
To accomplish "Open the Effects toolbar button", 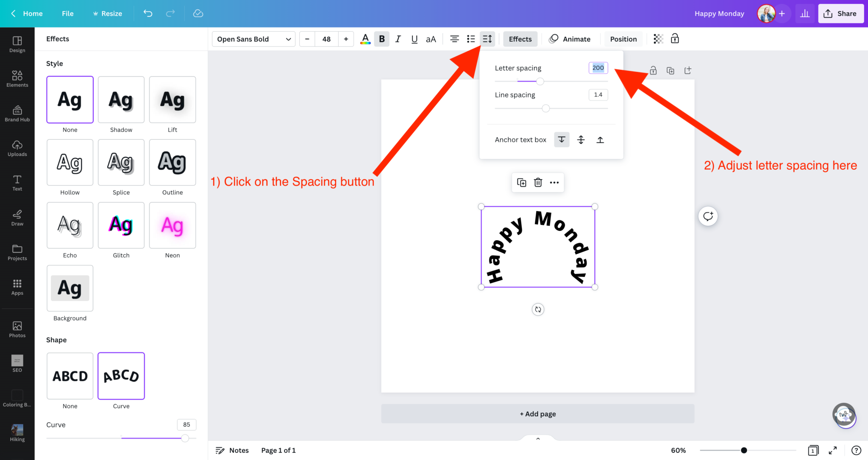I will [x=520, y=39].
